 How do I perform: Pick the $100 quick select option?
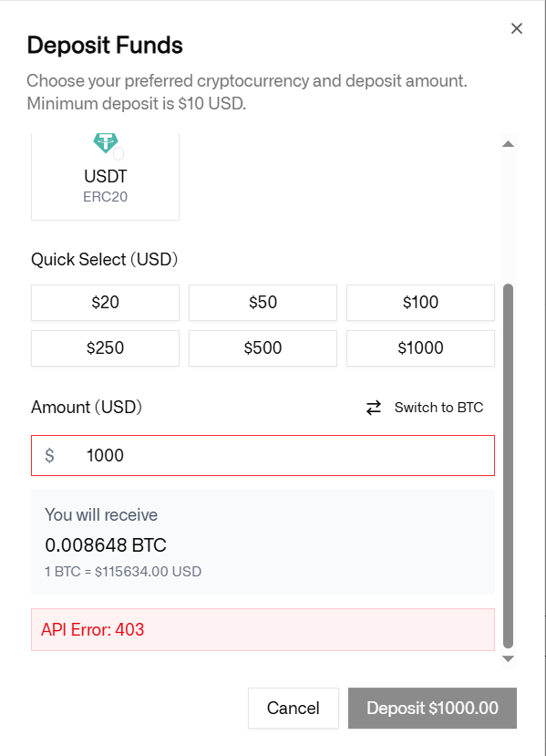coord(420,302)
